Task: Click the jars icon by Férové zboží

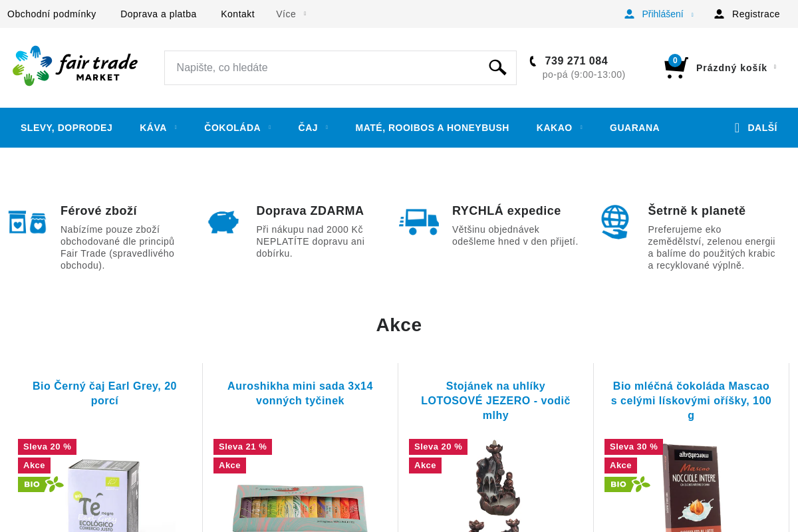Action: click(27, 222)
